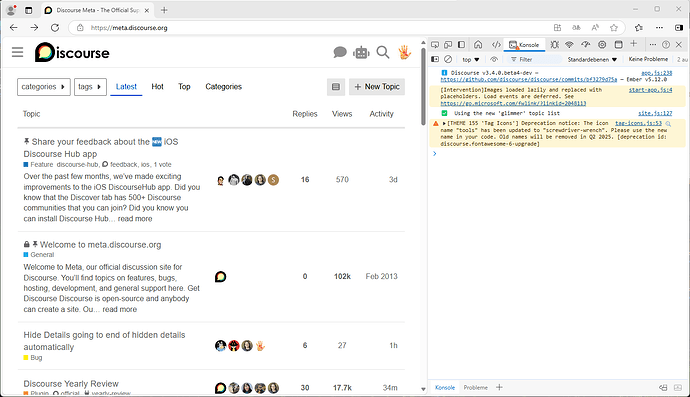Switch to the Konsole tab in DevTools
This screenshot has height=397, width=690.
pos(524,44)
